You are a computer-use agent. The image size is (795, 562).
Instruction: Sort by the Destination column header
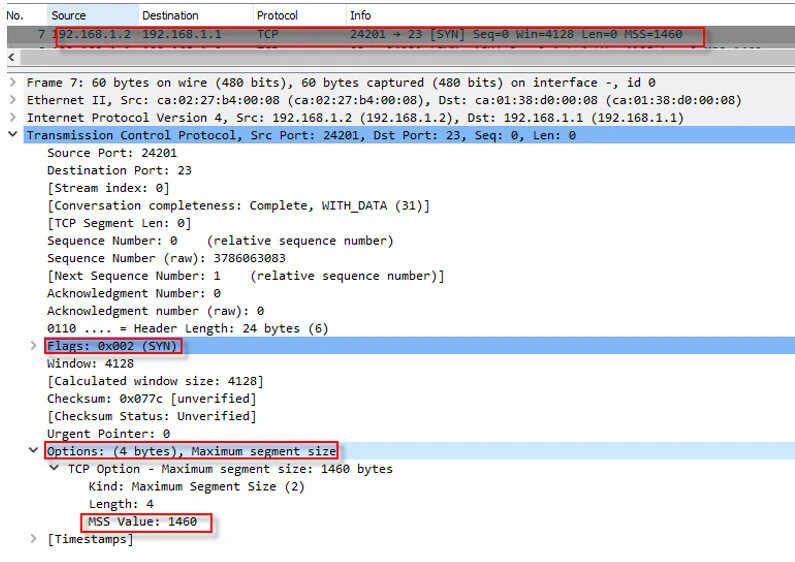(x=170, y=16)
